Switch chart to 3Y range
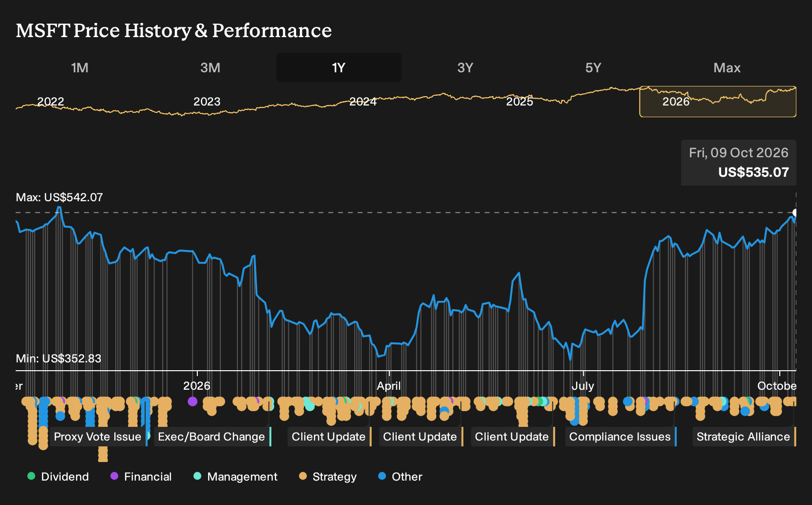This screenshot has height=505, width=812. tap(465, 67)
